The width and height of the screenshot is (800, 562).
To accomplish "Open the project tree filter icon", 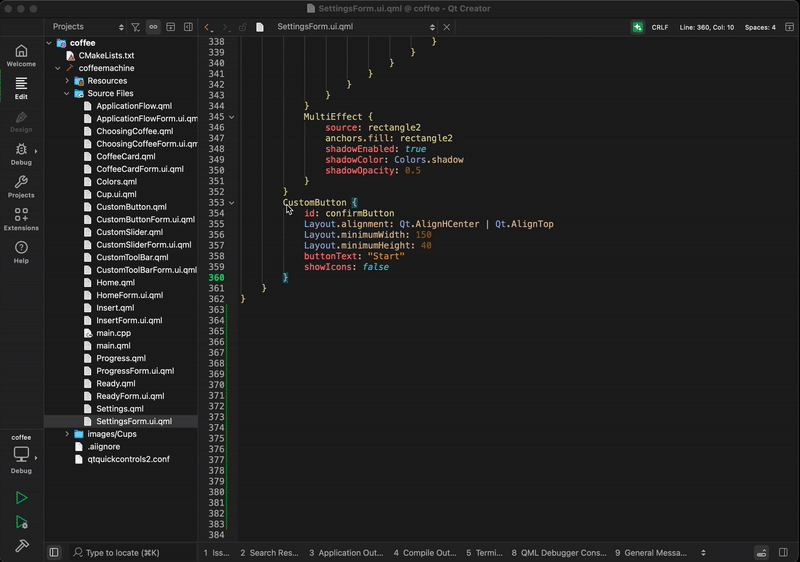I will 136,27.
